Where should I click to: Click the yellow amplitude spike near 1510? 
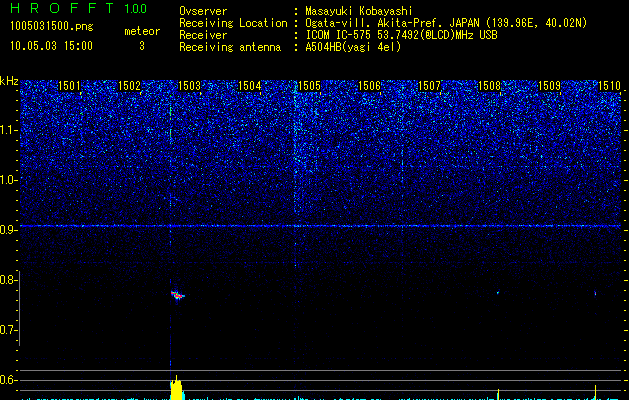click(595, 392)
